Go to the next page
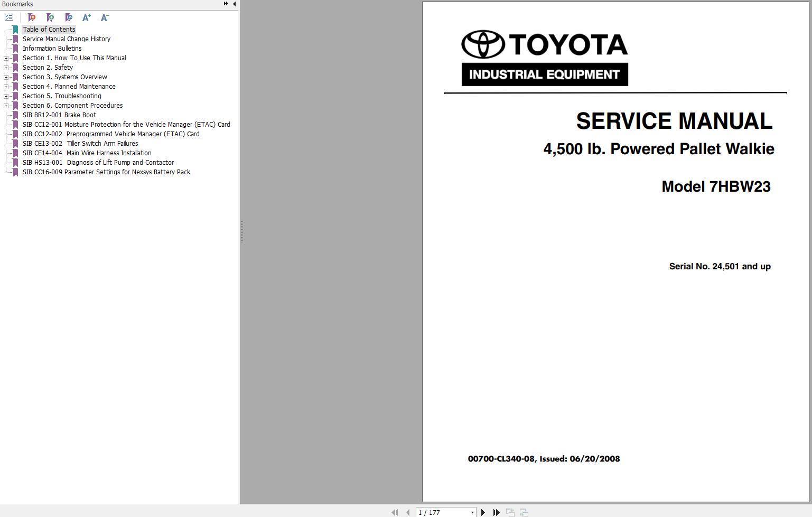The width and height of the screenshot is (812, 517). [483, 512]
